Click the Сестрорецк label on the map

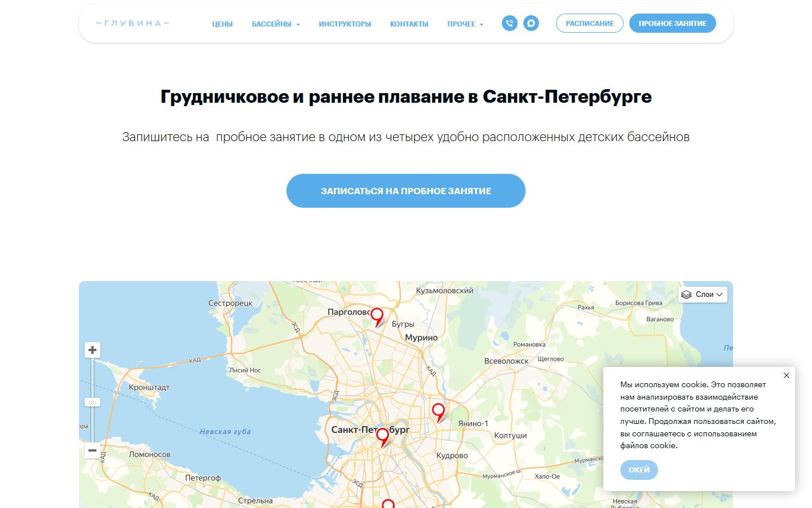tap(230, 303)
